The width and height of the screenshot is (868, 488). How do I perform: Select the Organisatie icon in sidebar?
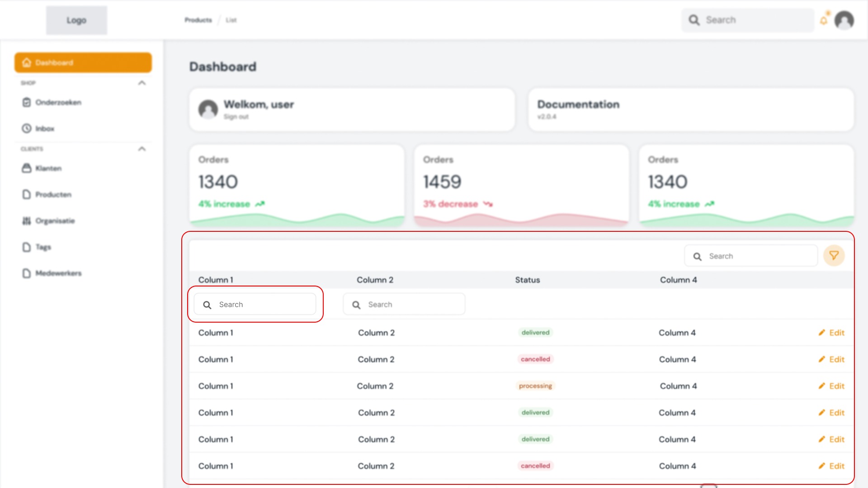click(x=27, y=221)
